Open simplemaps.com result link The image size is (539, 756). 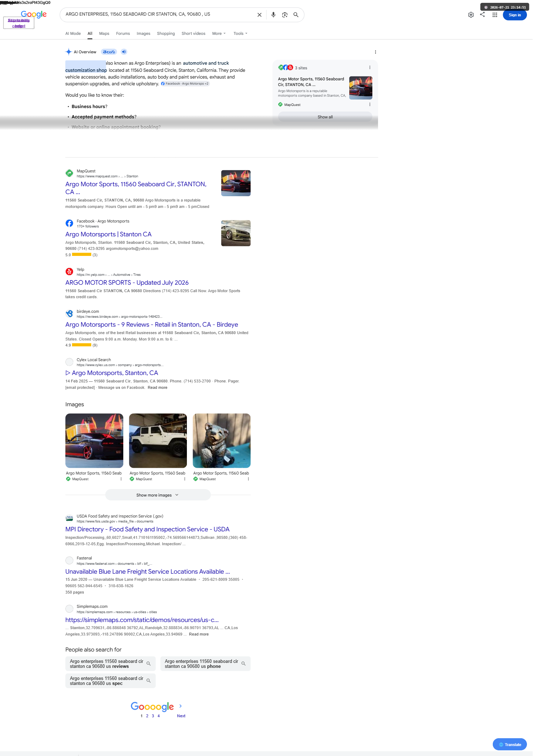point(142,620)
